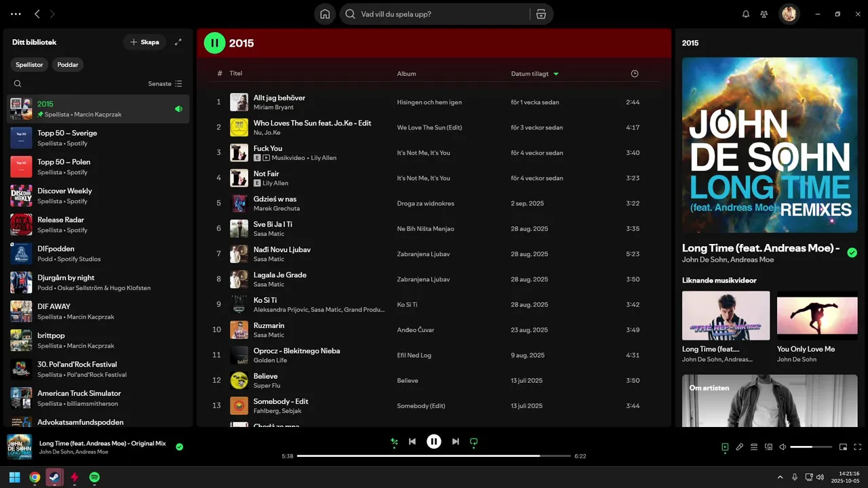Toggle saved checkmark in now playing panel
The height and width of the screenshot is (488, 868).
(852, 253)
